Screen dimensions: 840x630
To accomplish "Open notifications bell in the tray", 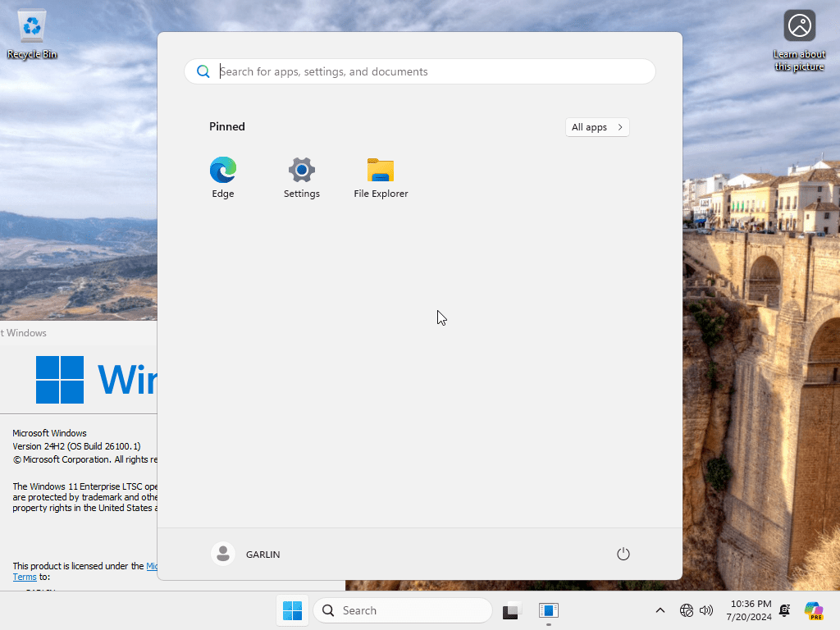I will click(785, 610).
